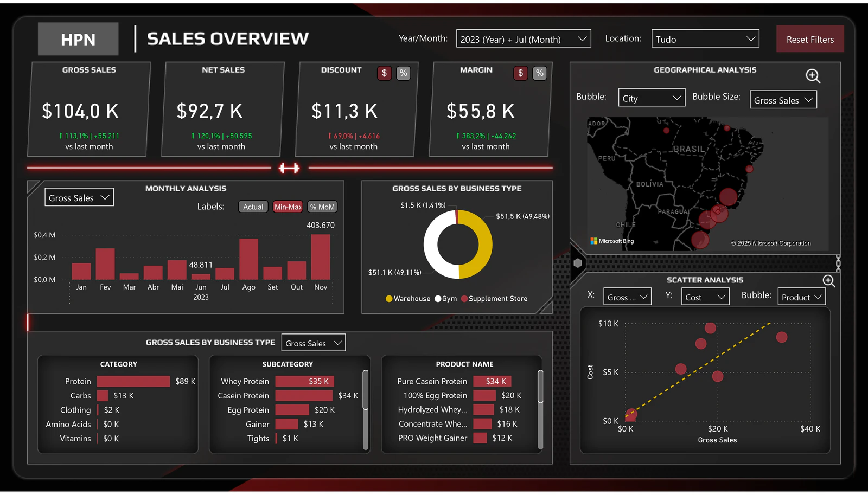This screenshot has width=868, height=495.
Task: Open the scatter X axis dropdown
Action: (x=628, y=297)
